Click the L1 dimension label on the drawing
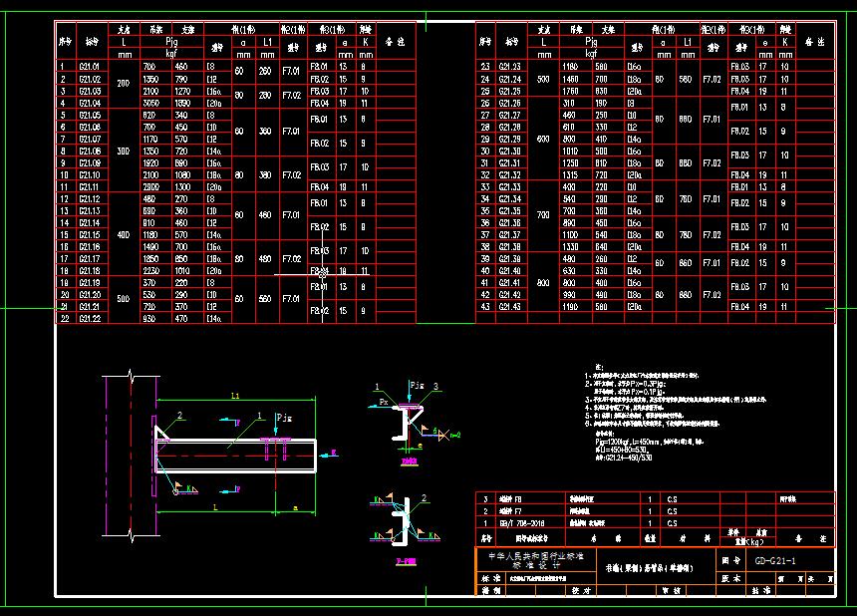This screenshot has height=616, width=857. tap(235, 396)
